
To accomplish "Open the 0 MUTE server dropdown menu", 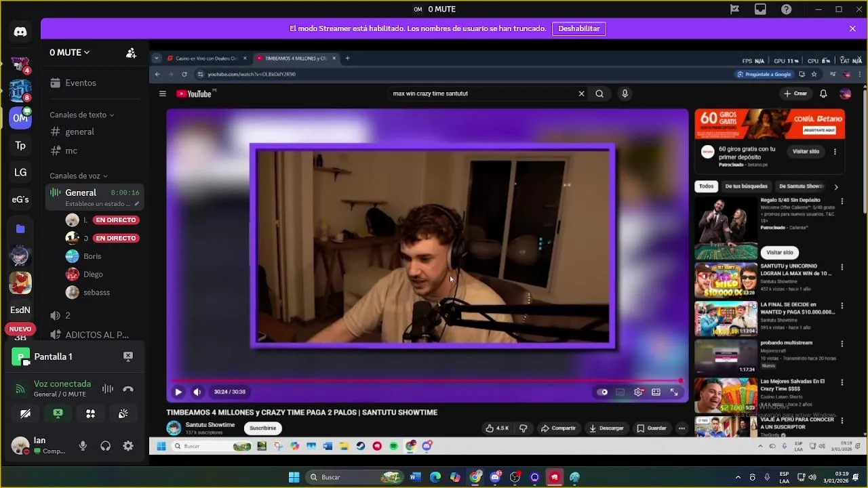I will [x=69, y=52].
